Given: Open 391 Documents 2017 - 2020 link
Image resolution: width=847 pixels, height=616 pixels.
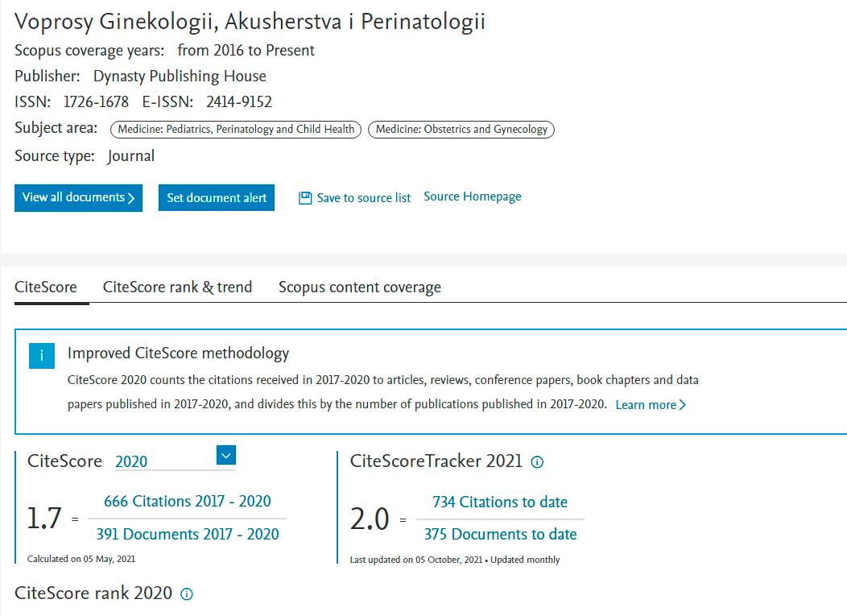Looking at the screenshot, I should (x=188, y=534).
